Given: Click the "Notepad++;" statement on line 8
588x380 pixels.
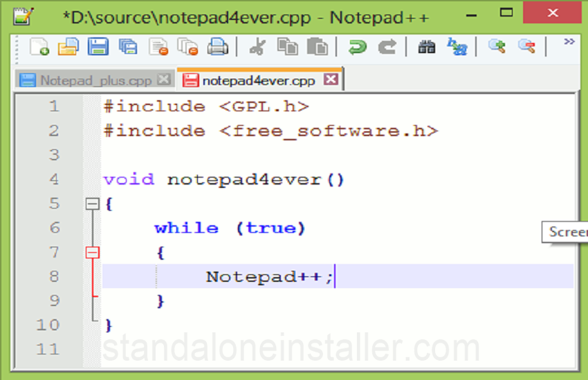Looking at the screenshot, I should [x=269, y=277].
